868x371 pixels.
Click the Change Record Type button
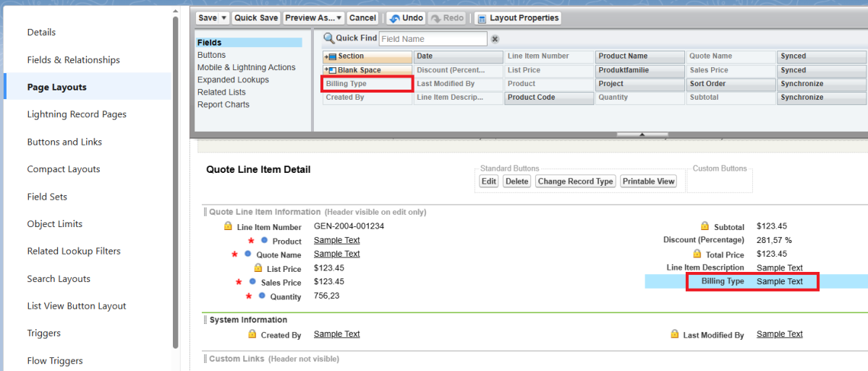pyautogui.click(x=575, y=182)
